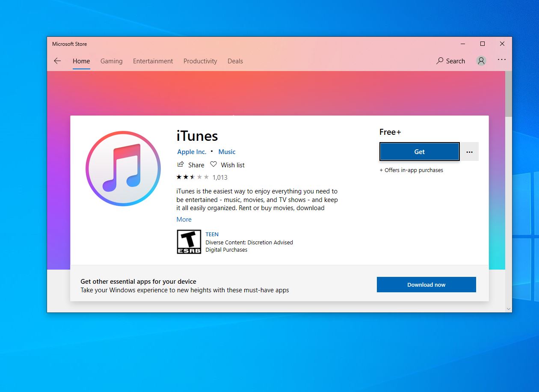Switch to the Home tab

point(81,61)
